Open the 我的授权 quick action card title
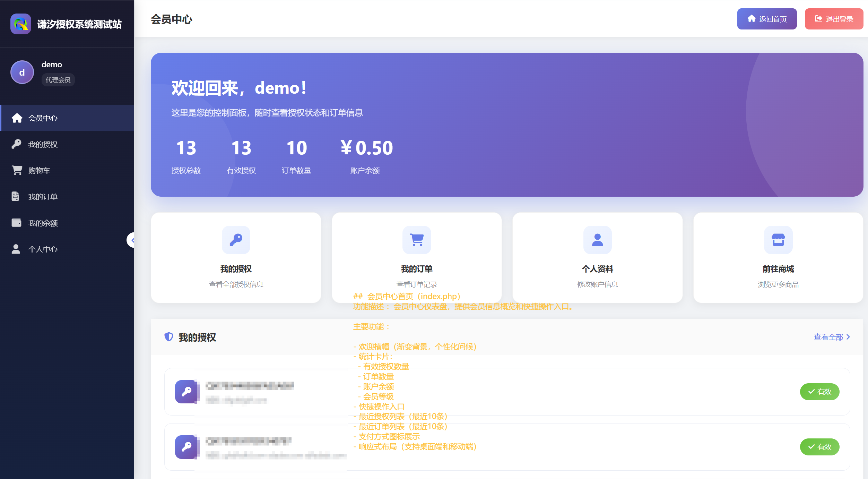 click(x=236, y=269)
